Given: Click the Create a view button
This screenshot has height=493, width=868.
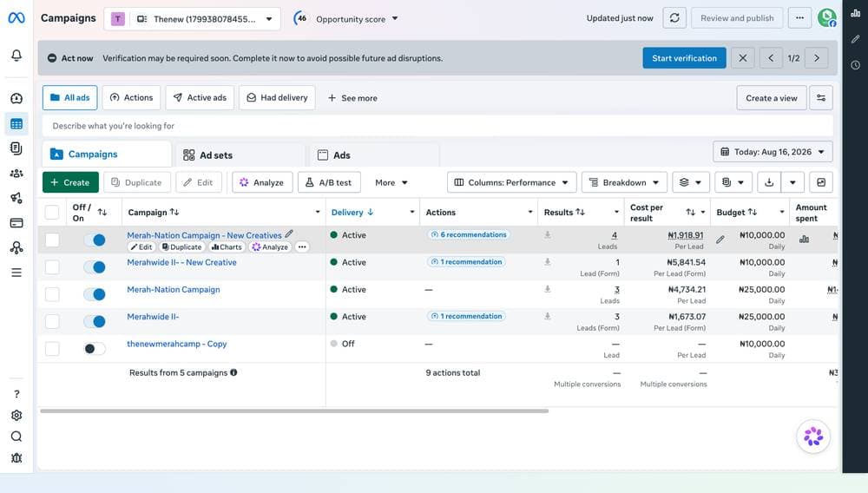Looking at the screenshot, I should point(771,98).
